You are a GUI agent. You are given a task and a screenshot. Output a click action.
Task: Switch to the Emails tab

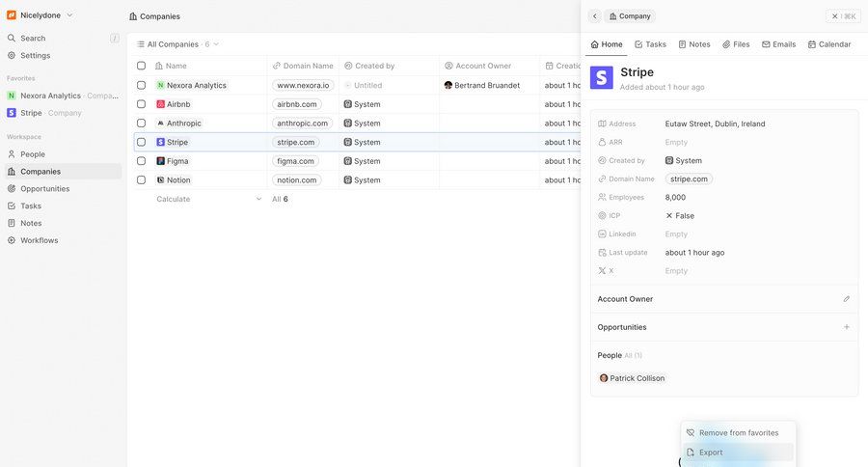(778, 44)
